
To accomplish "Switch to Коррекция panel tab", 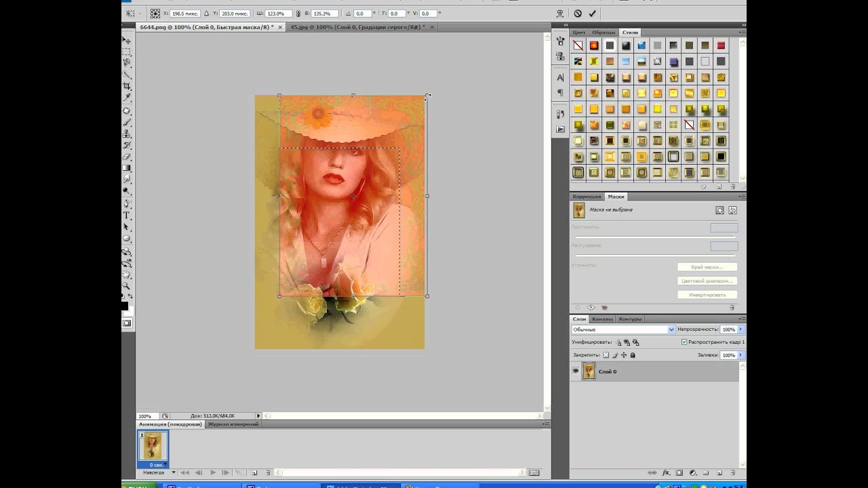I will click(587, 197).
